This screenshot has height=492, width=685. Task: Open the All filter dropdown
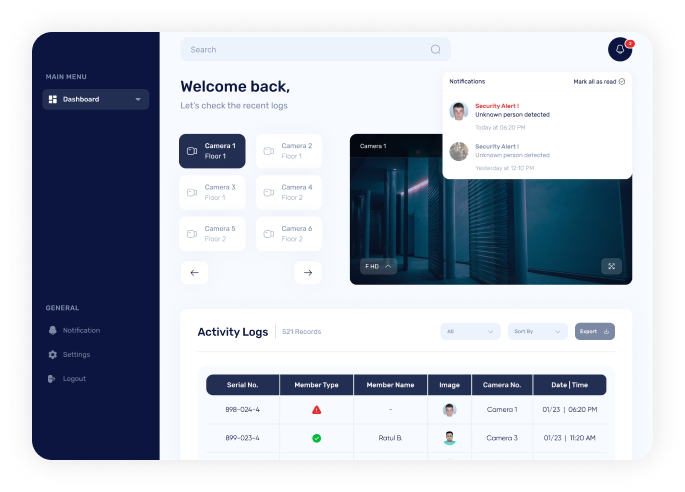click(470, 331)
